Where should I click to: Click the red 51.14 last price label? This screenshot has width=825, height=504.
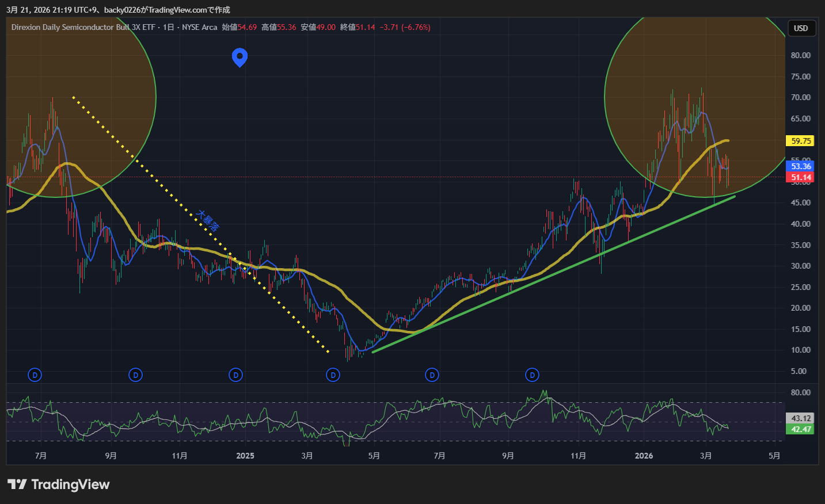pos(800,177)
